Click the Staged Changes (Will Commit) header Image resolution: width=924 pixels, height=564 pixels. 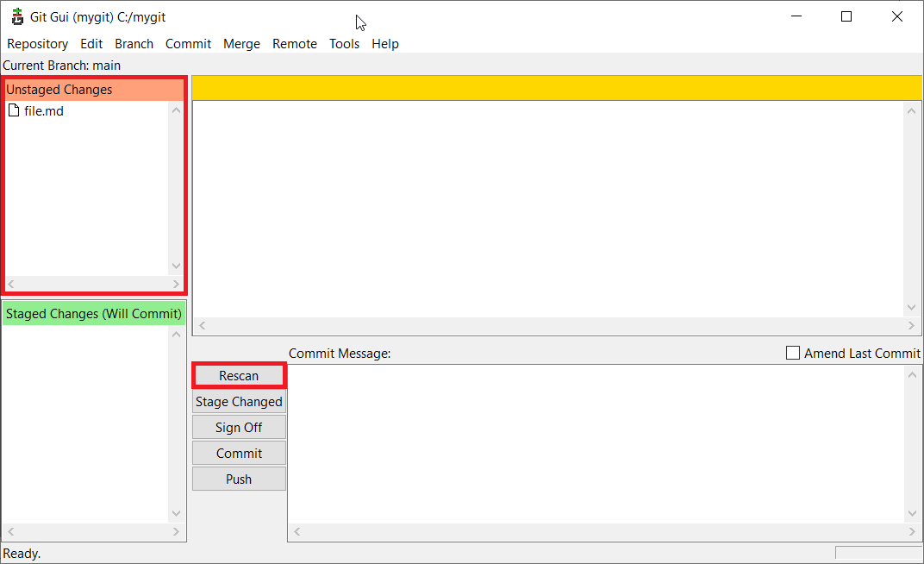94,314
